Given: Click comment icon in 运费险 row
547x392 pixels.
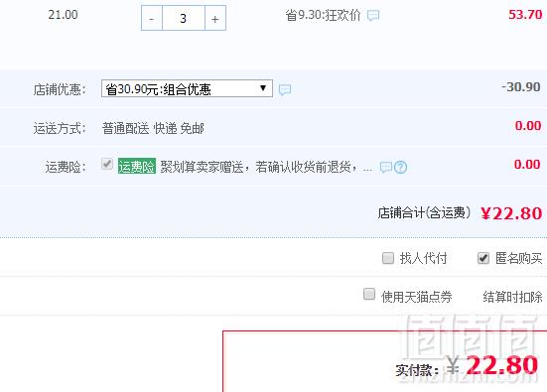Looking at the screenshot, I should click(x=386, y=167).
